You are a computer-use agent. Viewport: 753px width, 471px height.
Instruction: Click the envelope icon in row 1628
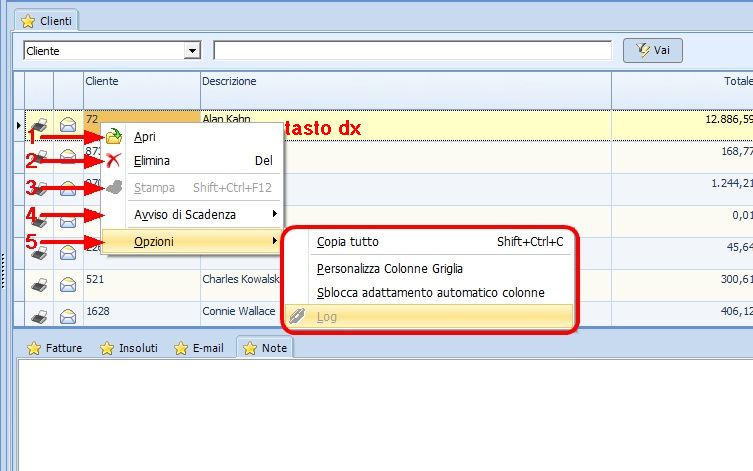(68, 317)
